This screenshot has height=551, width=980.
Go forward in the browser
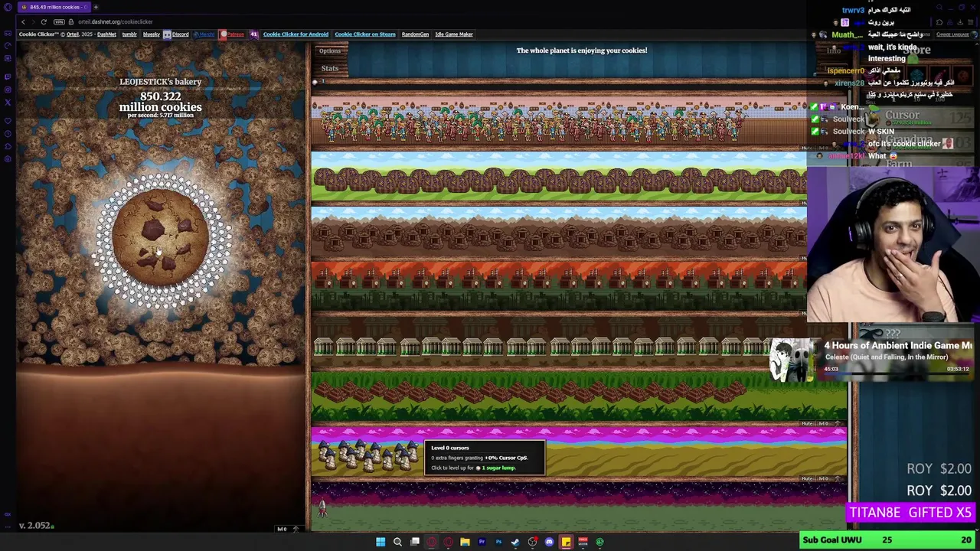tap(33, 22)
